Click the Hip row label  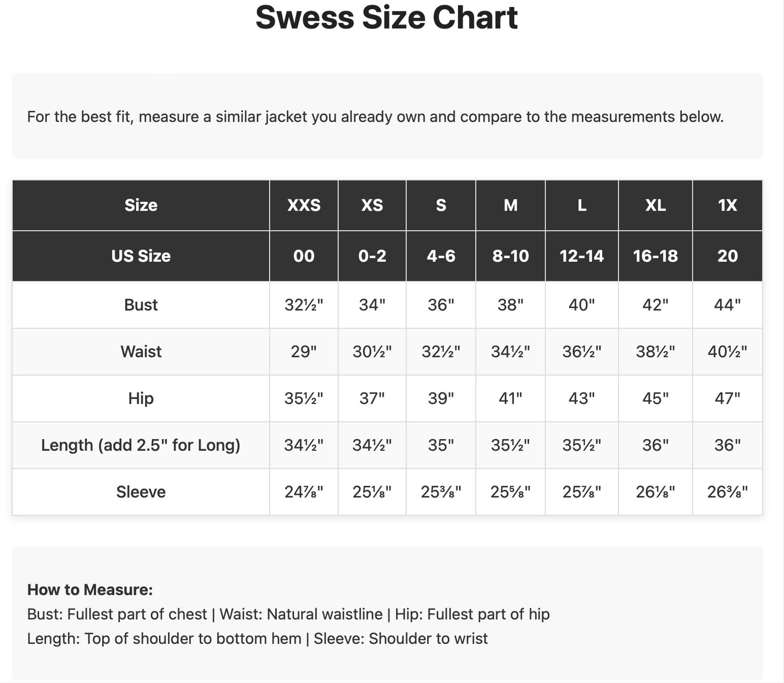coord(141,398)
